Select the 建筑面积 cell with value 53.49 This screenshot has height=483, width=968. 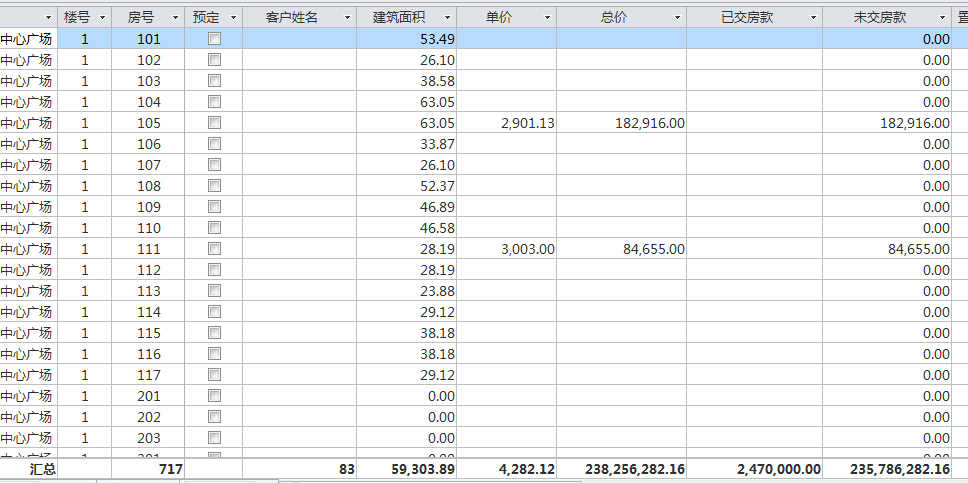(406, 39)
